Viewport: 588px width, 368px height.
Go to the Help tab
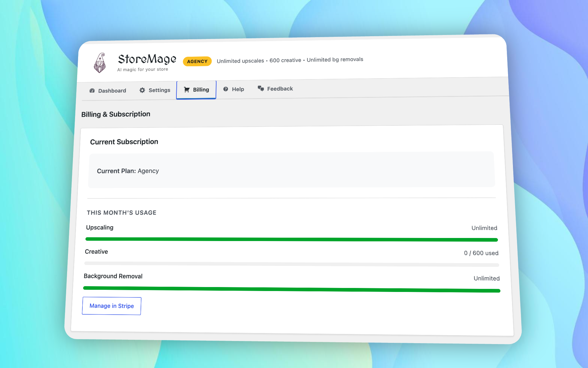pyautogui.click(x=234, y=89)
